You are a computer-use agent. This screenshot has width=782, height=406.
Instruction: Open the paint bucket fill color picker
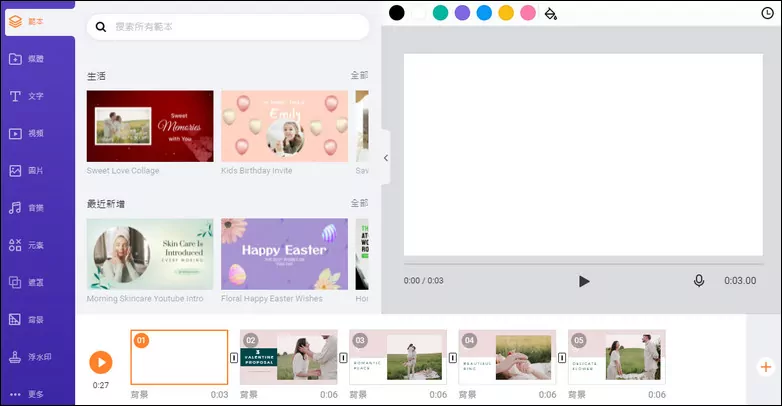point(551,13)
